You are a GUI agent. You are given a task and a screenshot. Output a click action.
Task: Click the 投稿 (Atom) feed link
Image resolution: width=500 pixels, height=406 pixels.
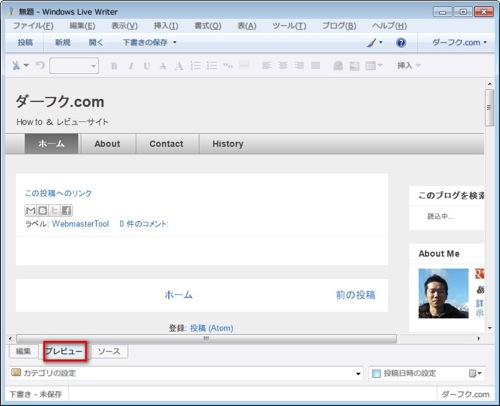point(212,328)
